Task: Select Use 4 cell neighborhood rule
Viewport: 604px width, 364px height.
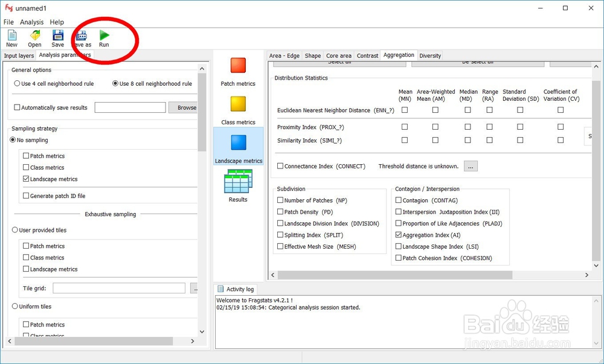Action: [18, 83]
